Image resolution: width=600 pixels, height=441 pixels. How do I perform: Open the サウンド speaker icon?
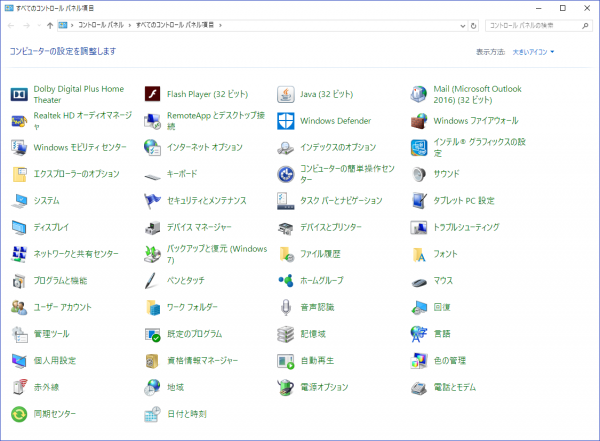[x=419, y=174]
